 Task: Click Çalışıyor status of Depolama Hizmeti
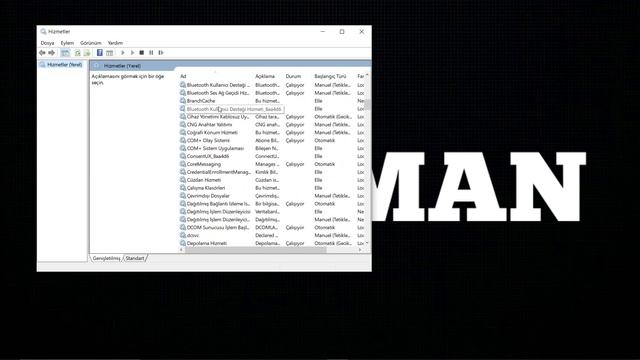[x=295, y=243]
